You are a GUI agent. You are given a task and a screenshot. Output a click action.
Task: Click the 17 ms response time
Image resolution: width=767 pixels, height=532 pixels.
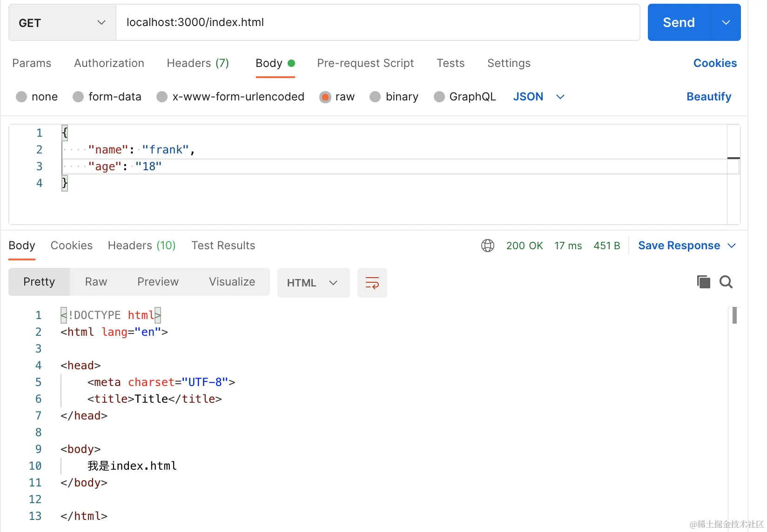tap(568, 246)
